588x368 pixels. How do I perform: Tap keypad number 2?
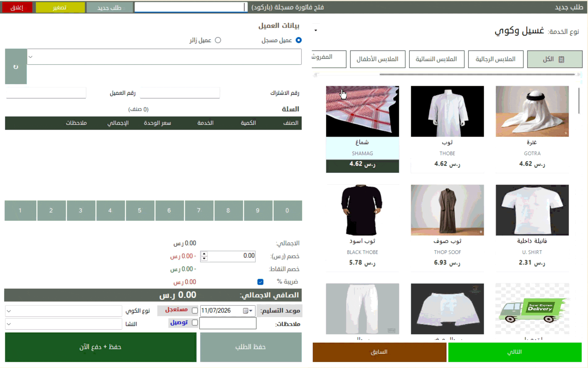click(x=51, y=210)
